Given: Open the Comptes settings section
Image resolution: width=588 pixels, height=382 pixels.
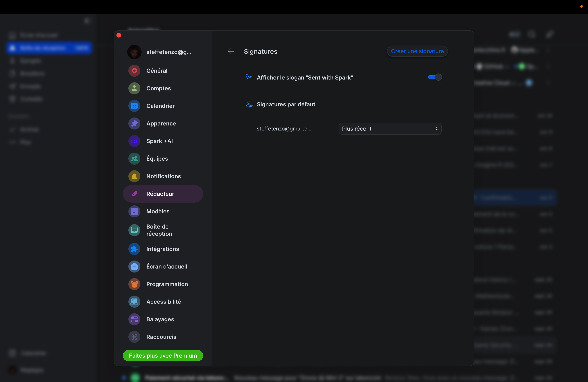Looking at the screenshot, I should pyautogui.click(x=159, y=88).
